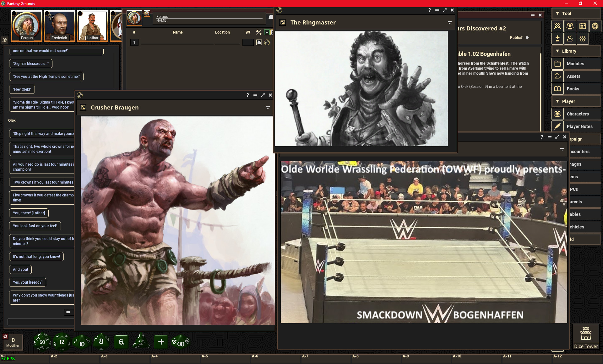Viewport: 603px width, 364px height.
Task: Open Player Notes
Action: (583, 126)
